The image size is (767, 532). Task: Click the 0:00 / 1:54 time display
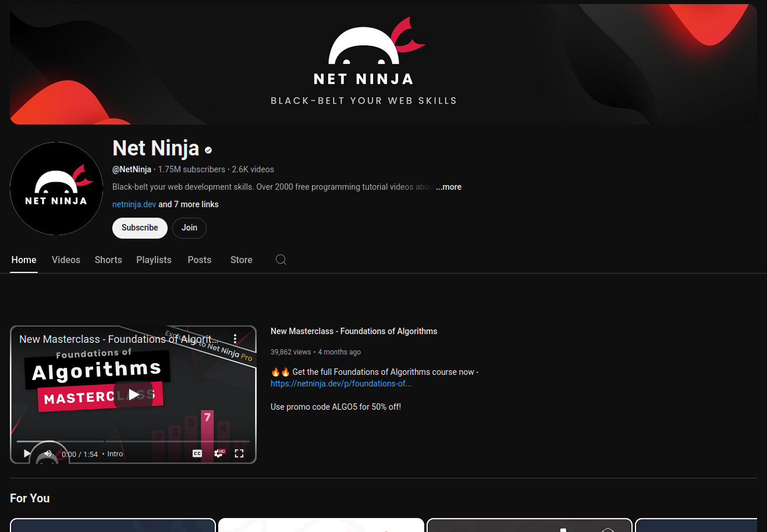coord(80,454)
